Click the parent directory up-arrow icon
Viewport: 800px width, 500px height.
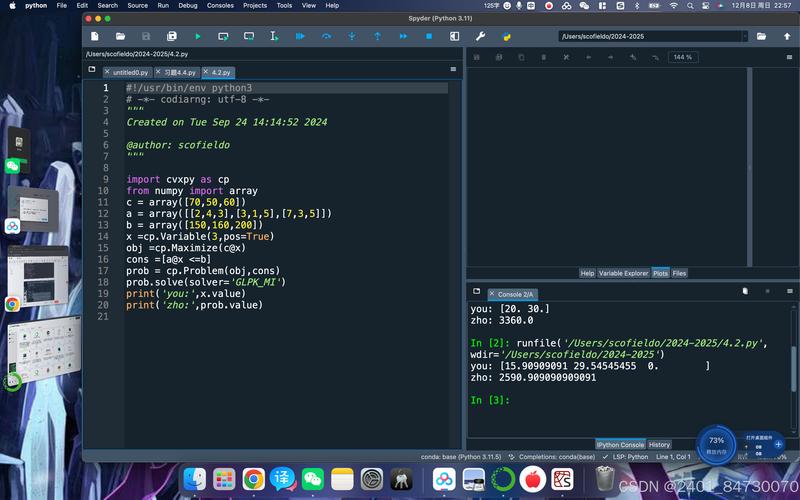(786, 37)
